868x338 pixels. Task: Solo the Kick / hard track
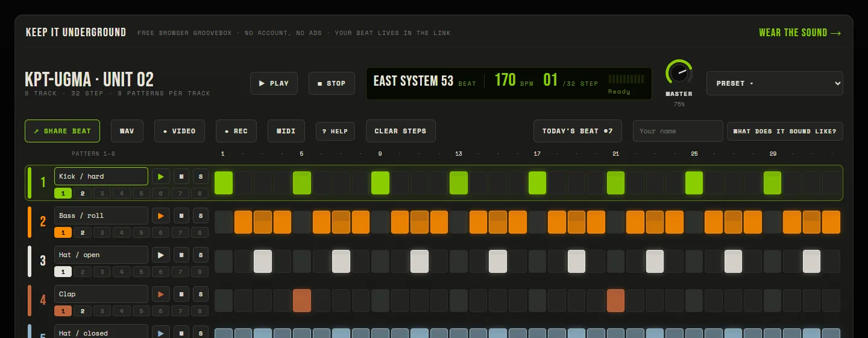pos(201,176)
